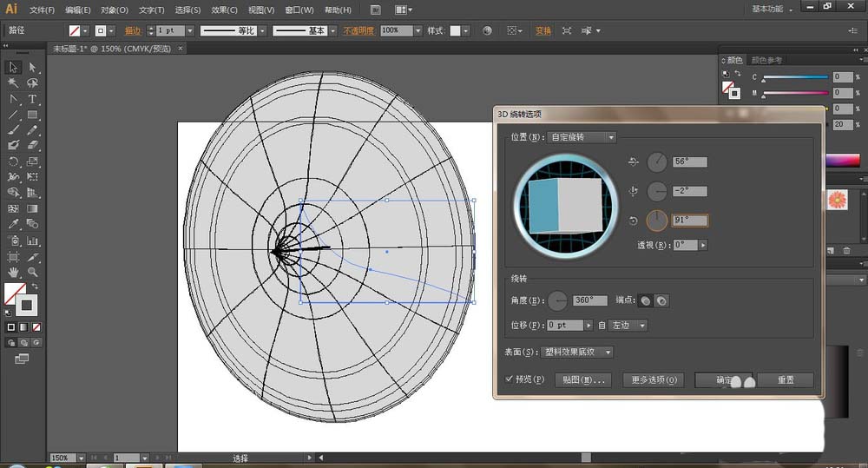The width and height of the screenshot is (868, 468).
Task: Open the Object menu
Action: pos(114,10)
